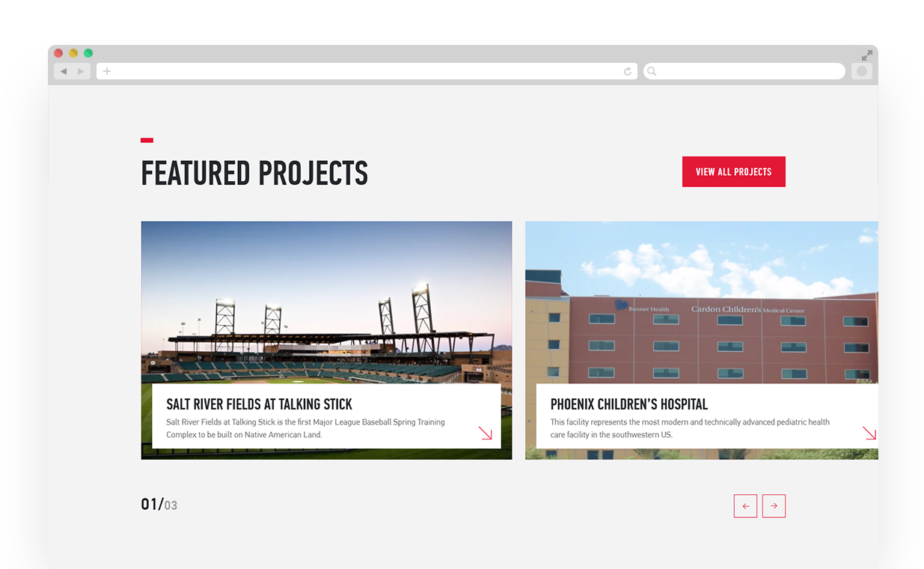Image resolution: width=924 pixels, height=569 pixels.
Task: Click the round button right of search
Action: [861, 71]
